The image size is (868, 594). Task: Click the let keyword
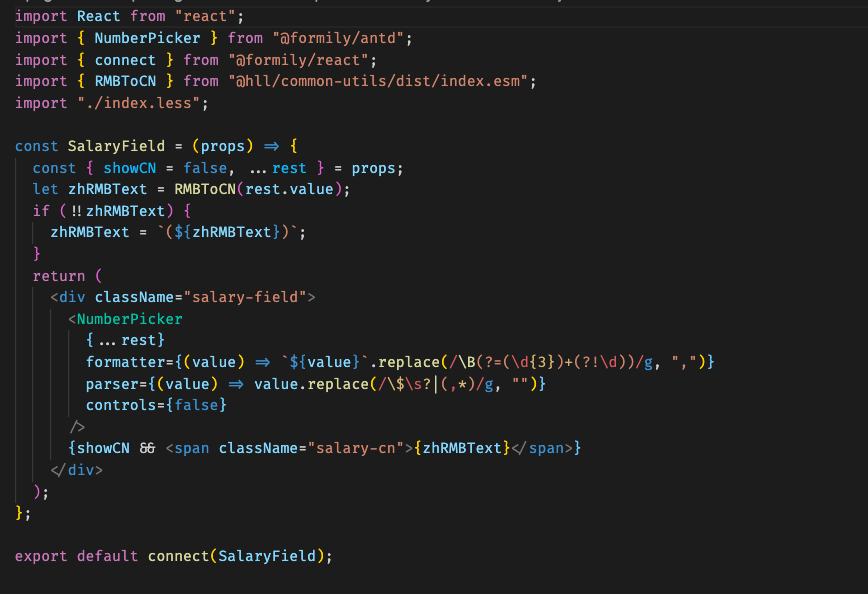pos(45,189)
